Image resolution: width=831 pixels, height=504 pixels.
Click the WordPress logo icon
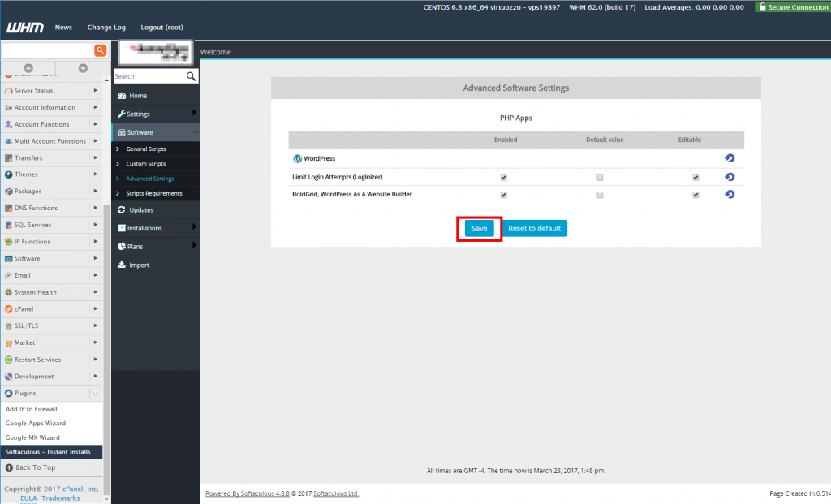point(297,158)
